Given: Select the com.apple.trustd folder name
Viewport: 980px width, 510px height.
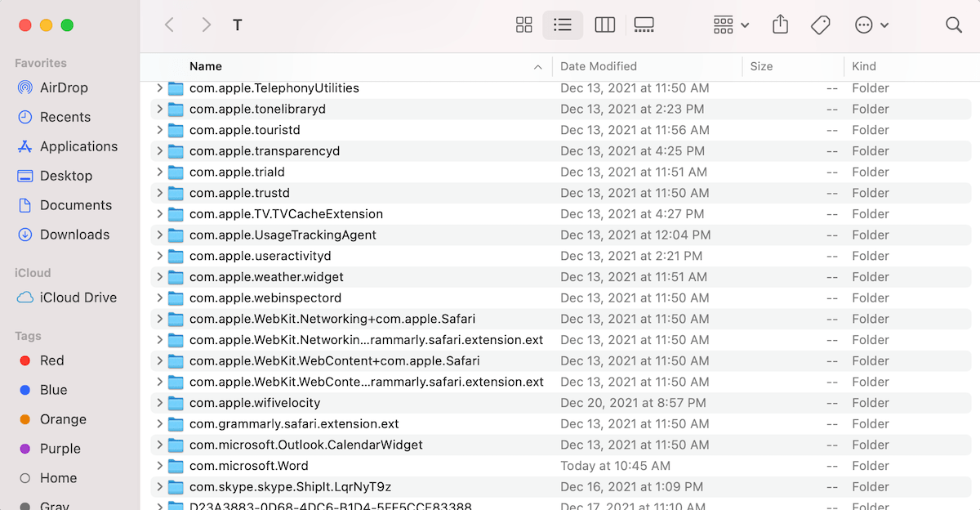Looking at the screenshot, I should 239,193.
